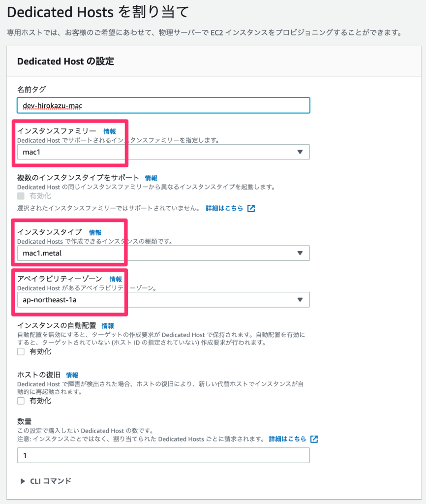Enable 有効化 checkbox under インスタンスの自動配置

(21, 351)
